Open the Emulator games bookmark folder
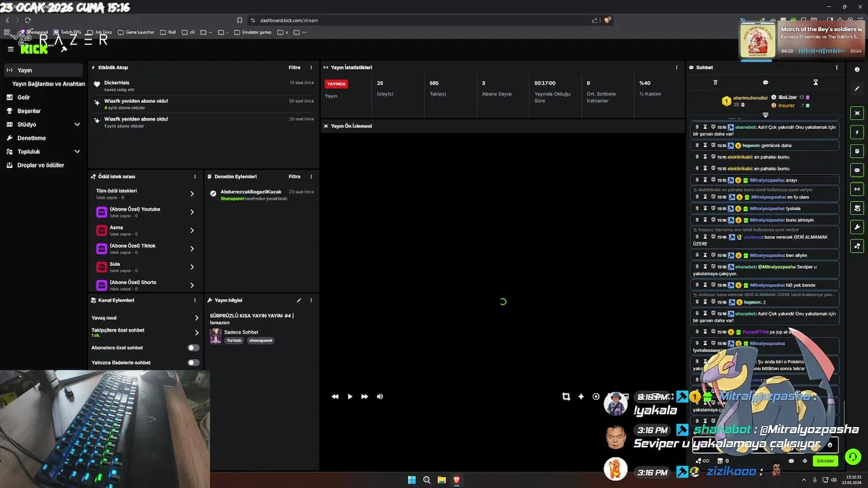 point(253,32)
